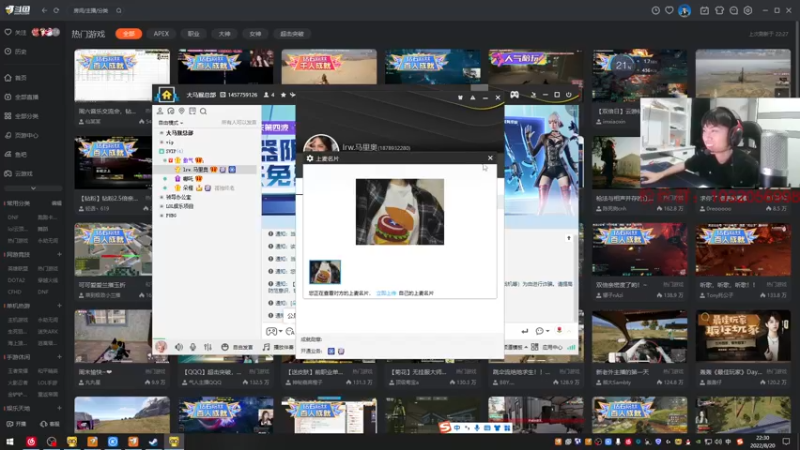Open the audio mixer sliders icon in YY
The image size is (800, 450).
(x=208, y=347)
